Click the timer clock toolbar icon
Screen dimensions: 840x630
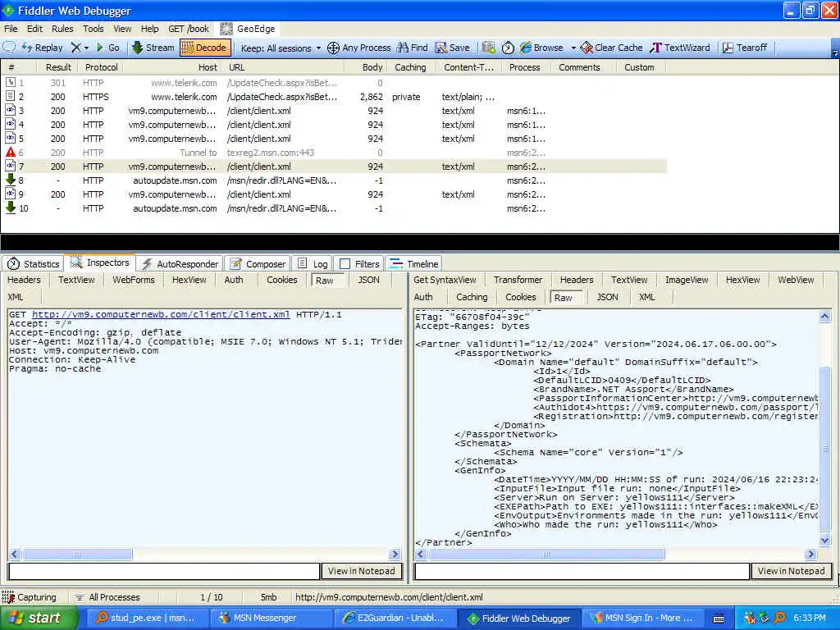(x=508, y=48)
